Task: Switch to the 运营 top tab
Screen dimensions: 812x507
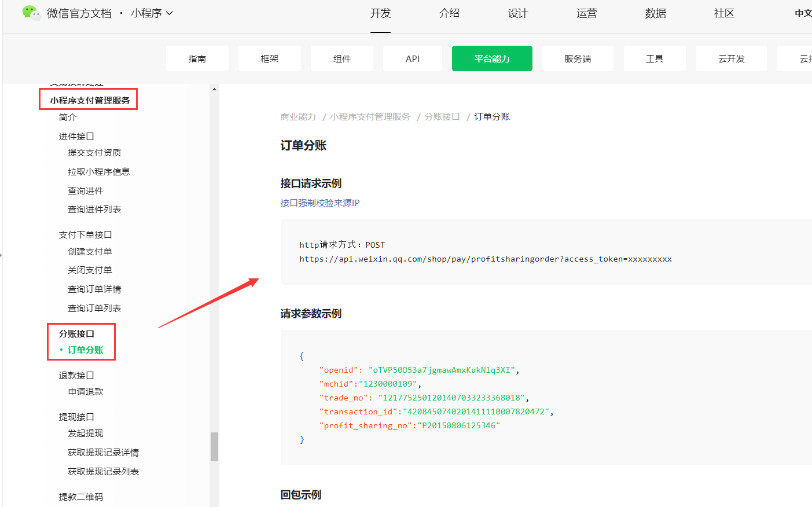Action: point(586,13)
